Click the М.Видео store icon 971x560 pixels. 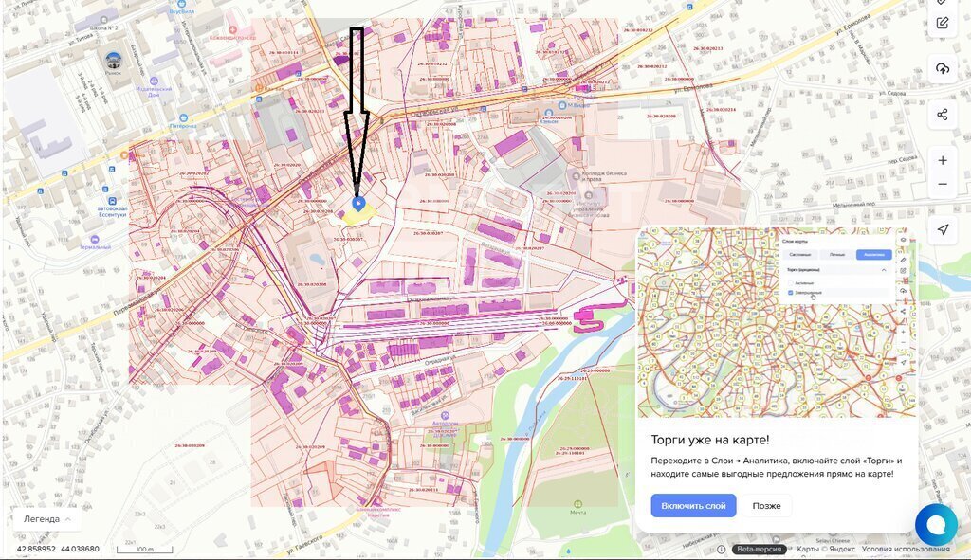tap(561, 105)
